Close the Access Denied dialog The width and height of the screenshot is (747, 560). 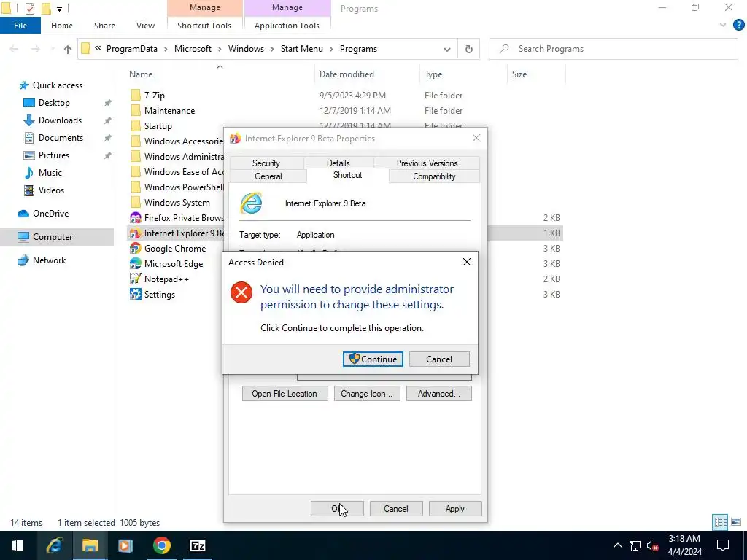point(466,262)
